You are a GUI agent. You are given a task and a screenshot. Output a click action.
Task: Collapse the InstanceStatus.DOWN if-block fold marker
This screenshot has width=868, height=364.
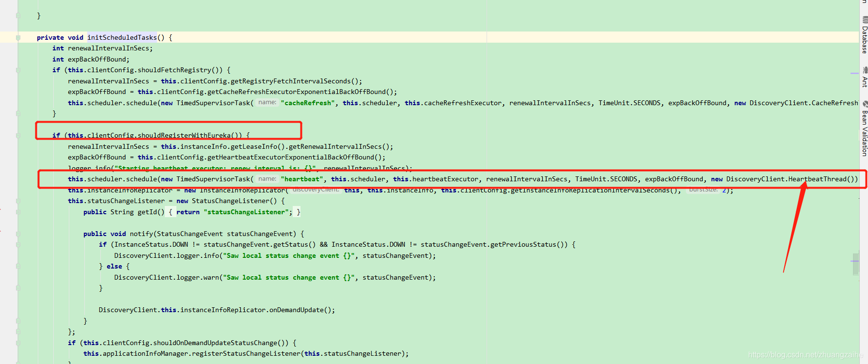pyautogui.click(x=18, y=245)
